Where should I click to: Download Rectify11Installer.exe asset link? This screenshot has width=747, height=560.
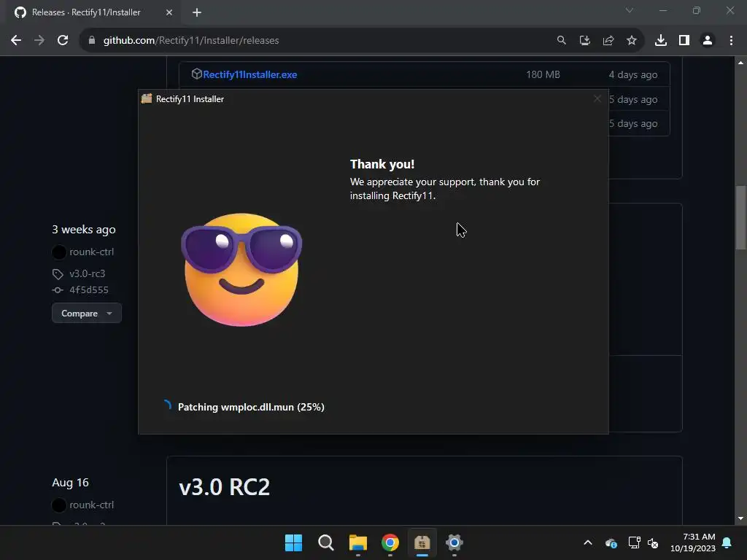tap(249, 74)
